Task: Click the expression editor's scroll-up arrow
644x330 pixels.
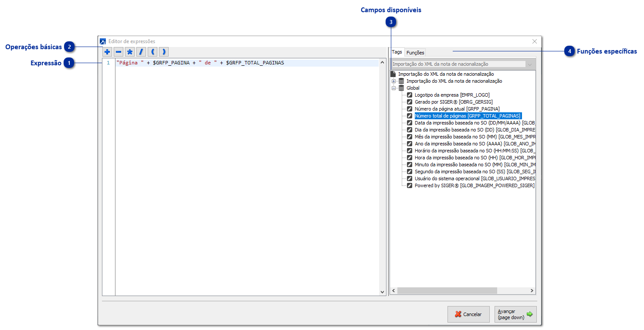Action: pos(383,63)
